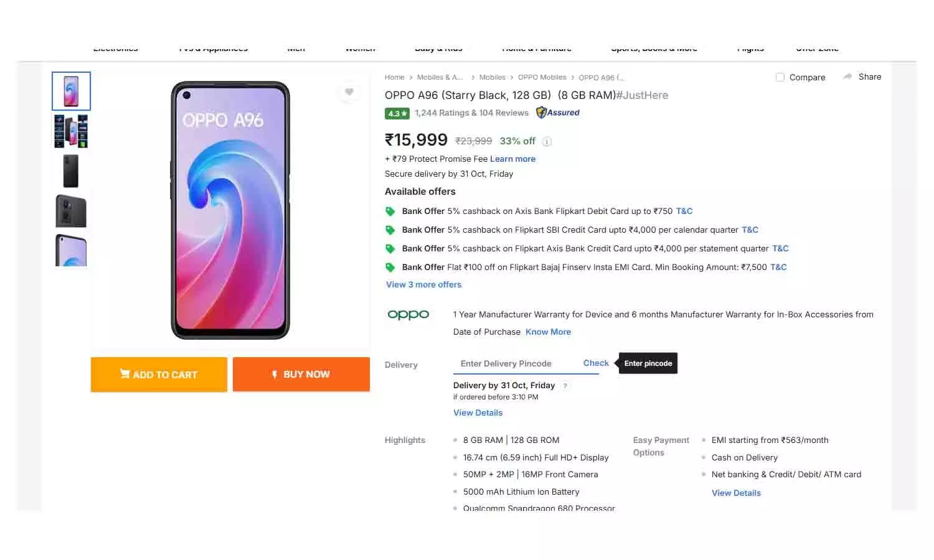Click the green tag icon beside the first Bank Offer
This screenshot has width=934, height=560.
(x=390, y=211)
